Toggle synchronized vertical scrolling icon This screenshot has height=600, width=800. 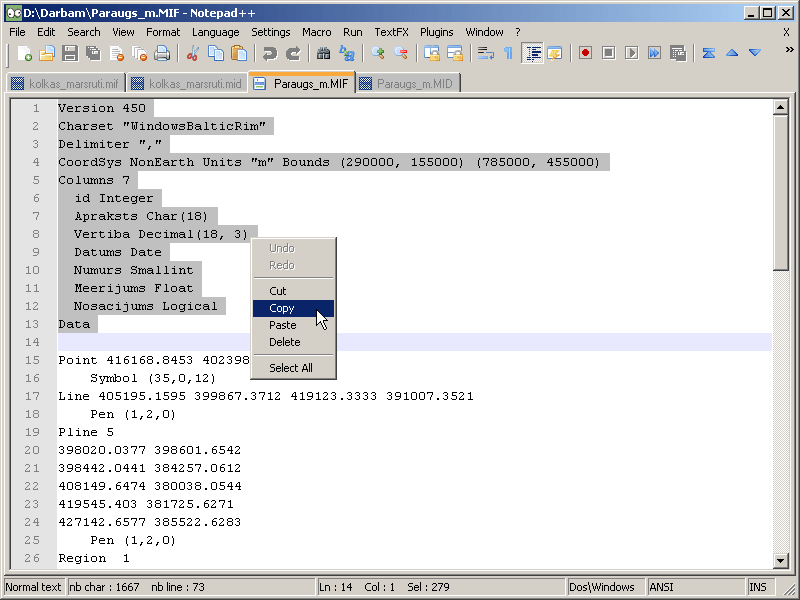click(x=432, y=53)
